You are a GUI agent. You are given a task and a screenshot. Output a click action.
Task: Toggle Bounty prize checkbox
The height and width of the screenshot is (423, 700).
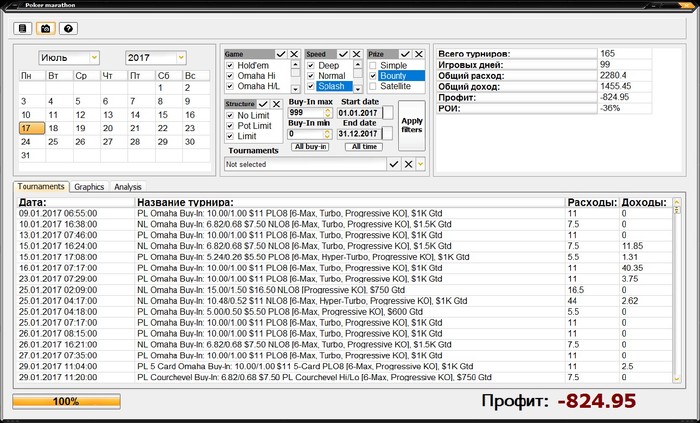373,76
